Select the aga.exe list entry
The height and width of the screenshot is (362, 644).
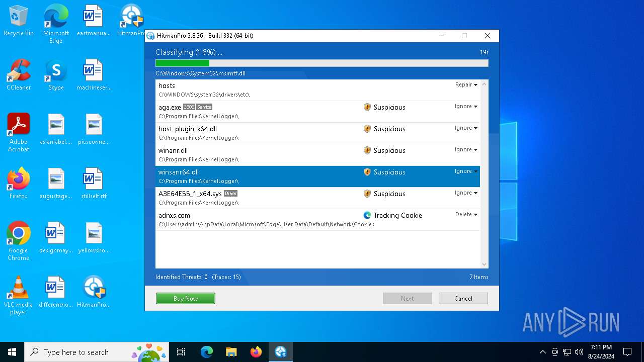click(318, 112)
